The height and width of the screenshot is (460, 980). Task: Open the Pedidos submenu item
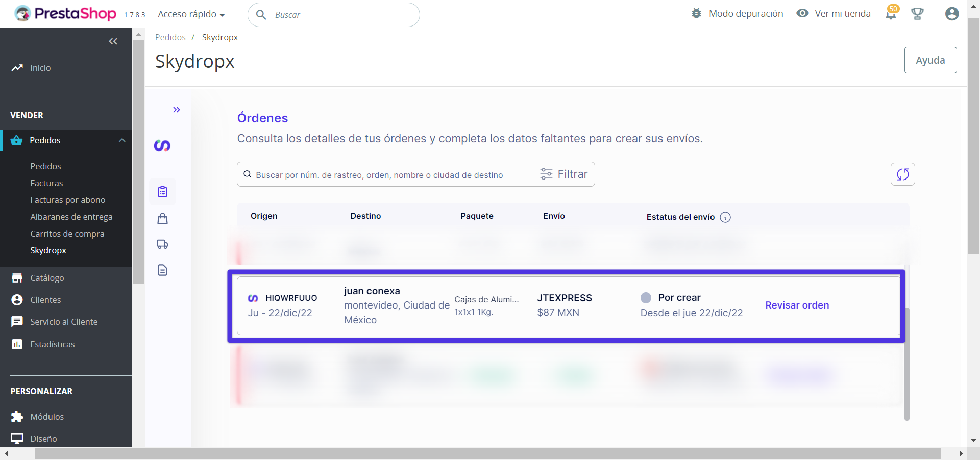point(45,166)
